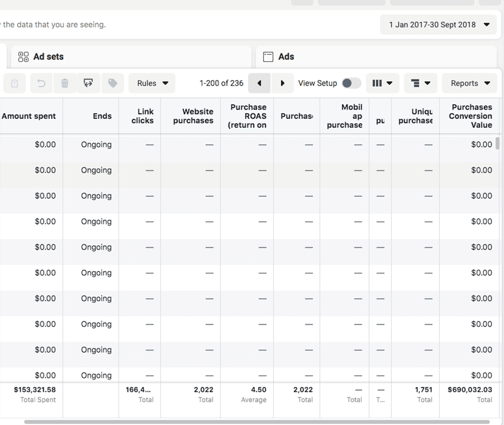Click the Ads window icon
Image resolution: width=504 pixels, height=425 pixels.
(268, 57)
